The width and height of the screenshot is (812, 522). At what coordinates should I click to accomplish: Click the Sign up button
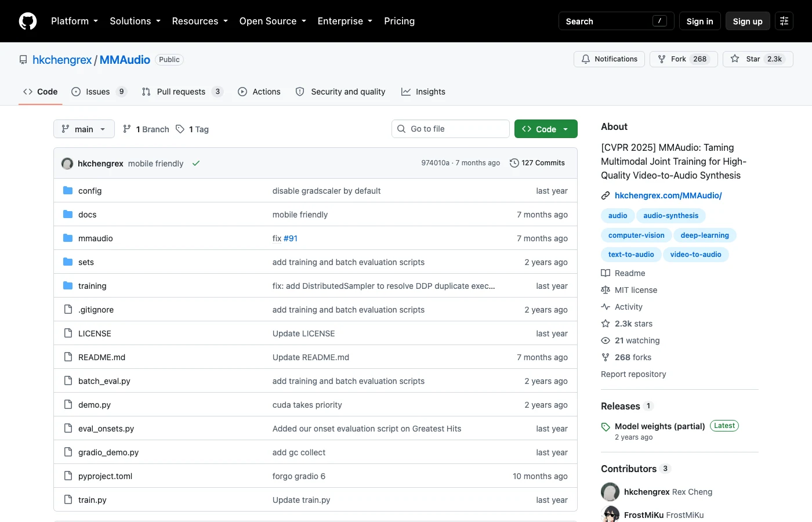(748, 21)
